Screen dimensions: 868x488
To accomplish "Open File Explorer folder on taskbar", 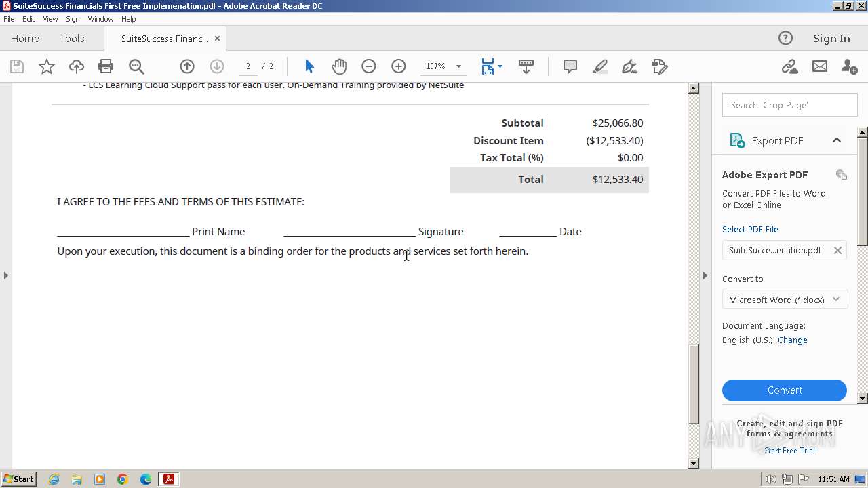I will (77, 479).
